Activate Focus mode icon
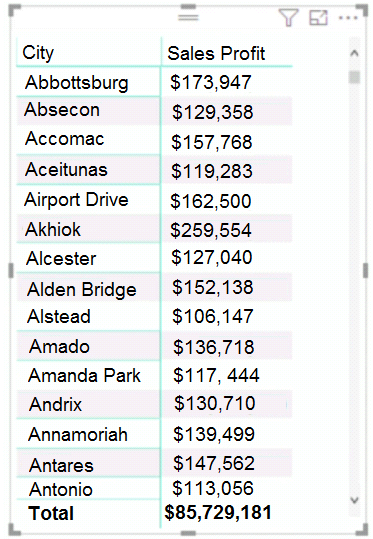This screenshot has width=373, height=539. (318, 17)
